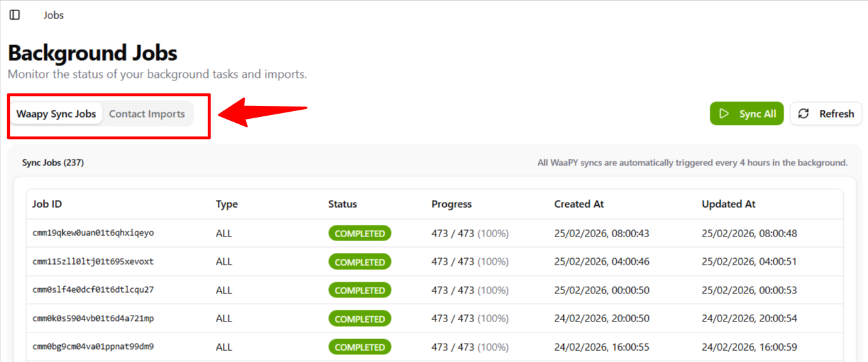Click the Jobs breadcrumb at top

click(x=54, y=15)
